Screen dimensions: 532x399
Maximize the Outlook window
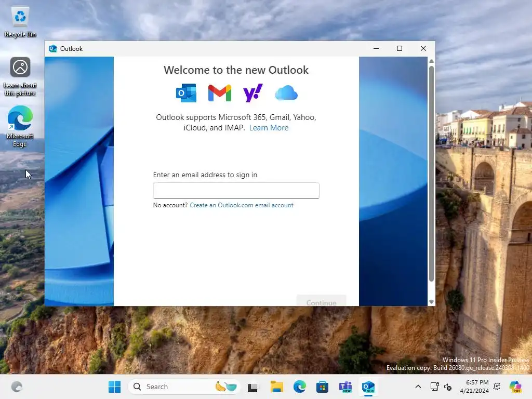tap(400, 48)
